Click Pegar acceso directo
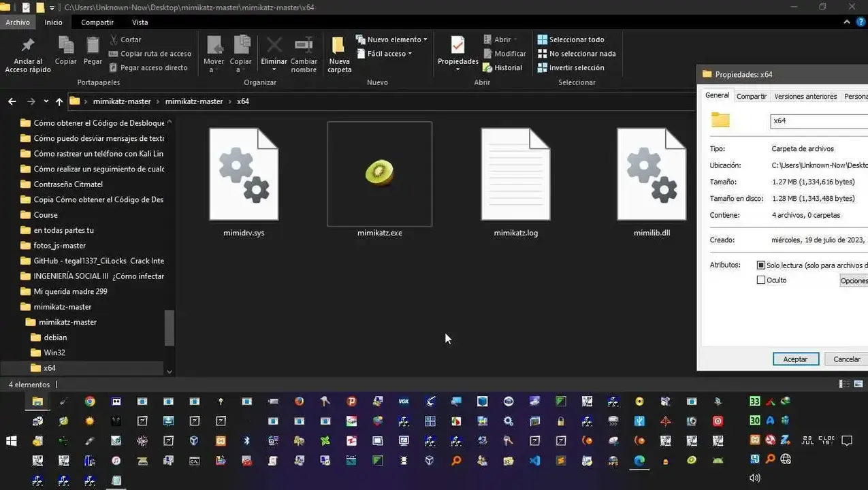This screenshot has height=490, width=868. (148, 68)
